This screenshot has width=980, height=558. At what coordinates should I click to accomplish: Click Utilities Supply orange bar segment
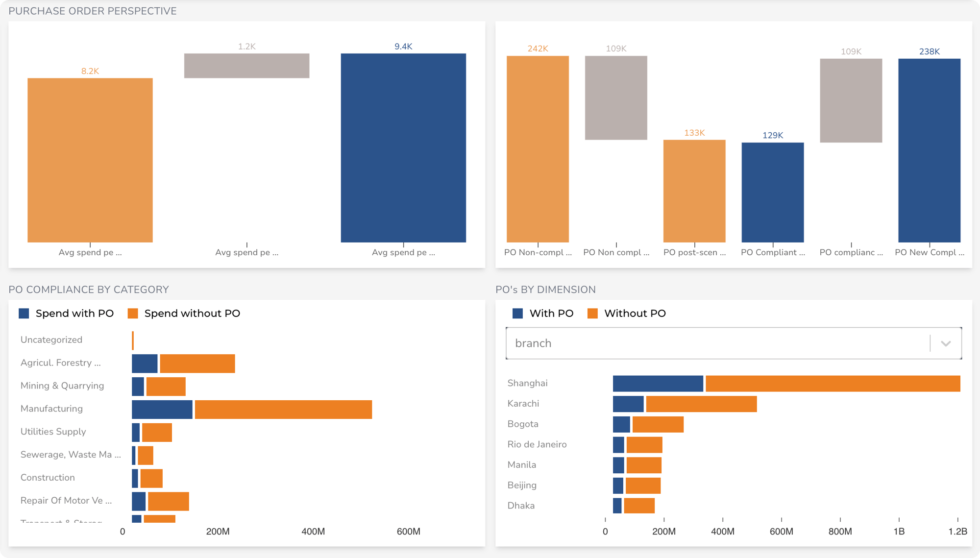[x=157, y=433]
